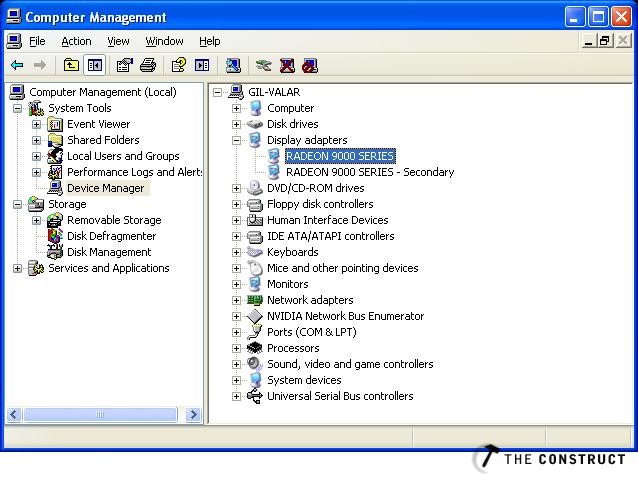Click the Up one level folder icon
The height and width of the screenshot is (486, 638).
(71, 65)
